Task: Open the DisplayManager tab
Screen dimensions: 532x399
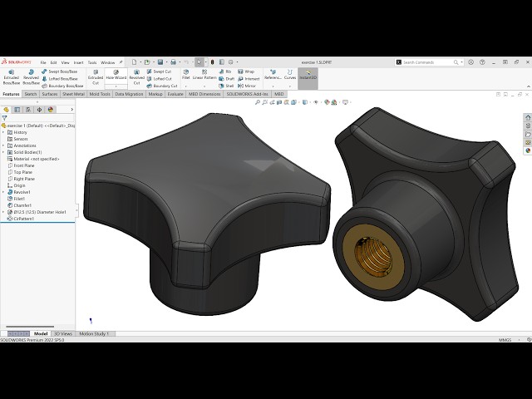Action: click(x=51, y=109)
